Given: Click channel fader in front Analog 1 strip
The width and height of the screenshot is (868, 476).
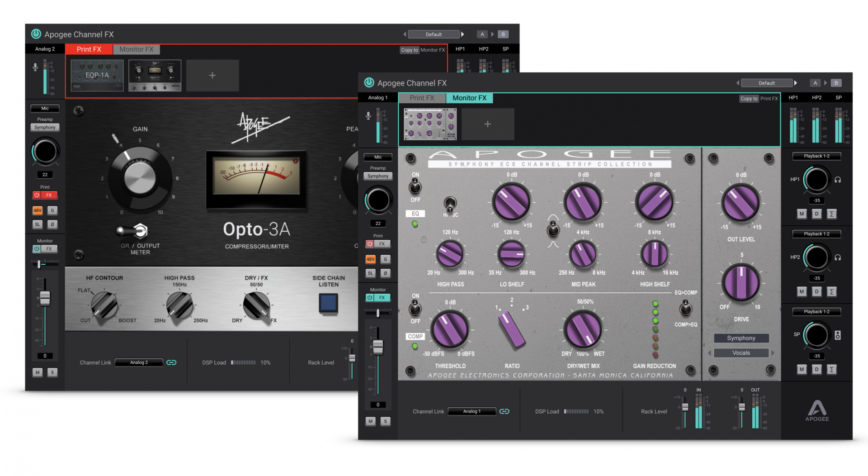Looking at the screenshot, I should pyautogui.click(x=378, y=347).
